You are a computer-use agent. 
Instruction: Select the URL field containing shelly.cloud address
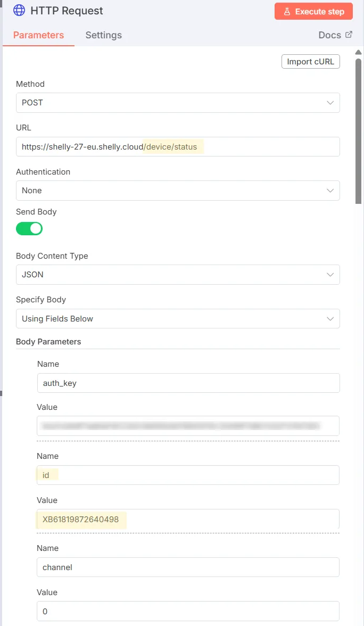click(178, 146)
